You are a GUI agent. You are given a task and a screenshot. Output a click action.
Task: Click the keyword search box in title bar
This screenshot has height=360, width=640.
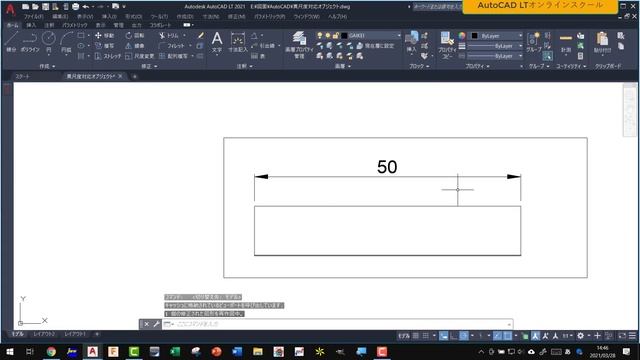tap(437, 7)
